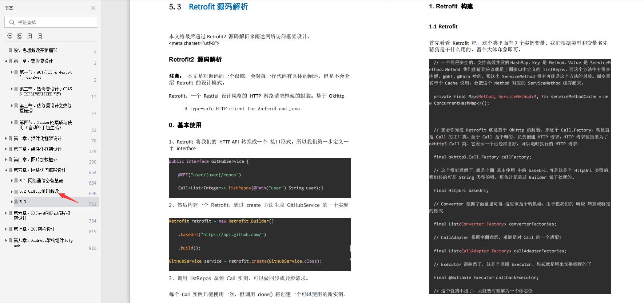This screenshot has height=303, width=644.
Task: Click bookmark icon beside 5.1 网络通信必备基础
Action: point(16,181)
